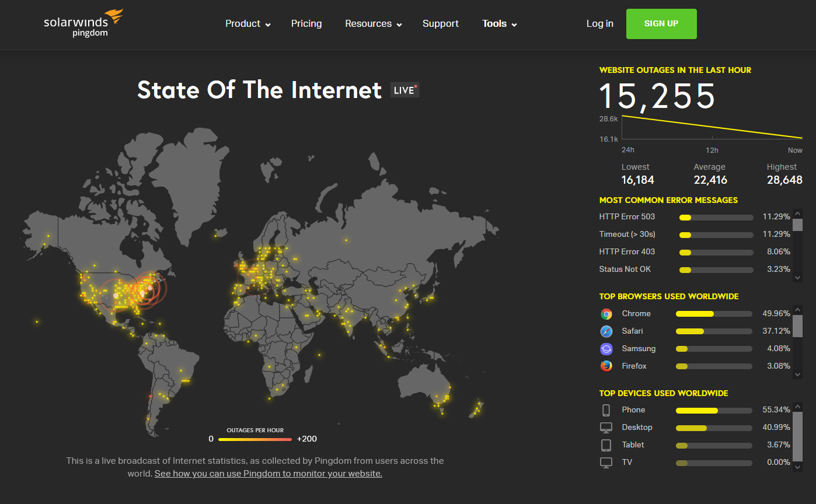
Task: Click the Desktop 40.99% value
Action: tap(776, 428)
